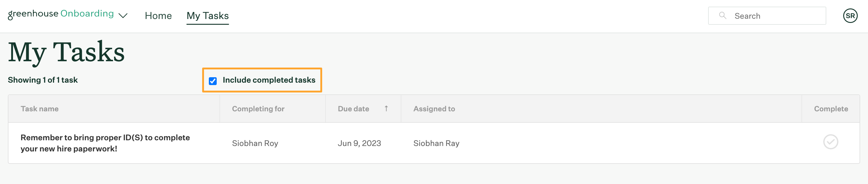Sort by Due date column header
The width and height of the screenshot is (868, 184).
coord(354,109)
